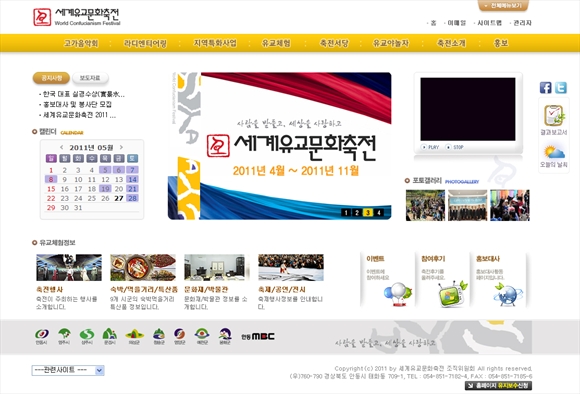The height and width of the screenshot is (394, 580).
Task: Stop the video in the player
Action: [x=455, y=147]
